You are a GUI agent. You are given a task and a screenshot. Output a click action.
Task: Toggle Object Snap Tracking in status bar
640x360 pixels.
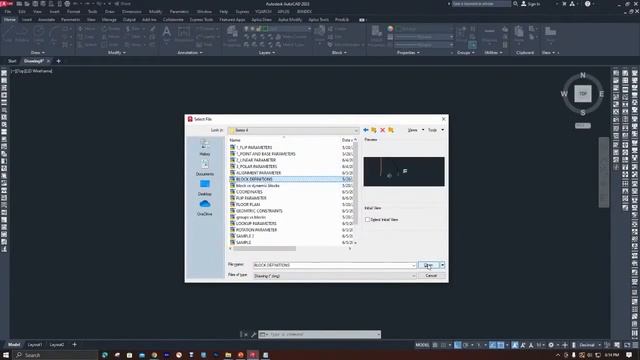tap(493, 345)
